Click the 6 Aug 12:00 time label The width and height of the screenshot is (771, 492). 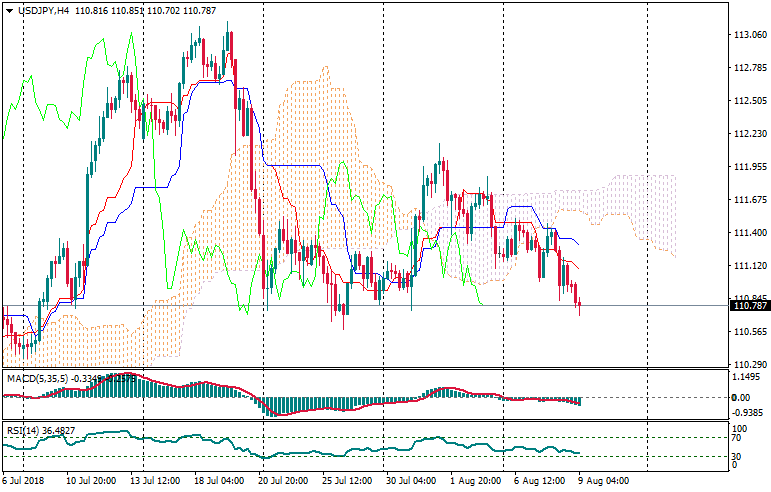coord(539,481)
